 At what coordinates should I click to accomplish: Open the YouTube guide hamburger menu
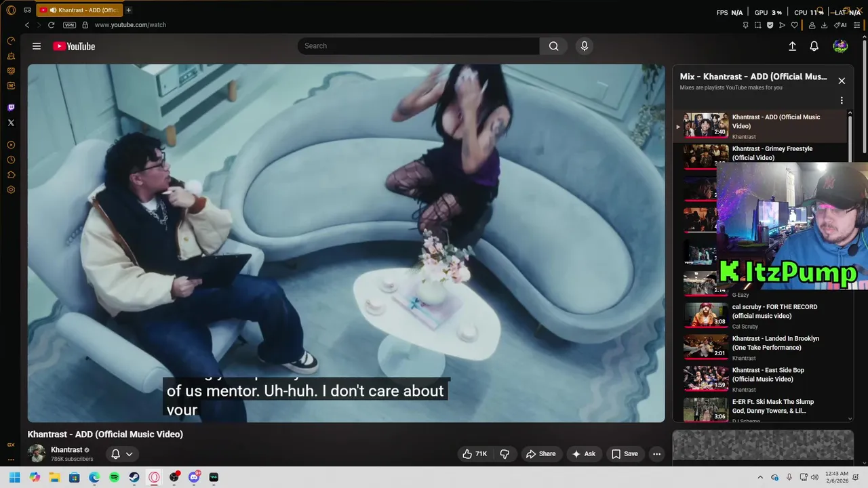point(37,46)
